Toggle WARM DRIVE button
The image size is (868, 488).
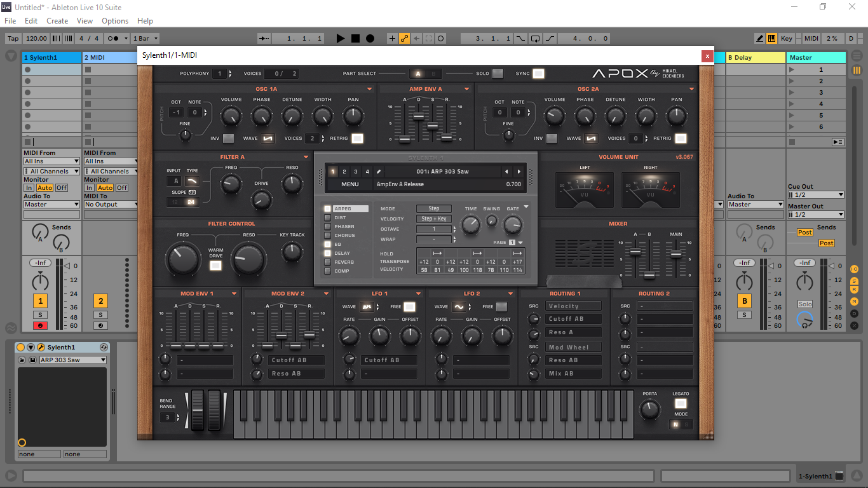tap(216, 266)
